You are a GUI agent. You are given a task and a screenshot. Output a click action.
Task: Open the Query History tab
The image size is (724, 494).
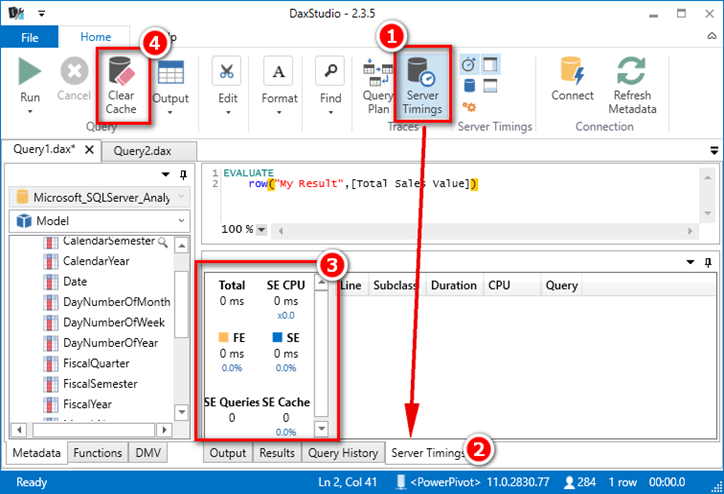343,453
